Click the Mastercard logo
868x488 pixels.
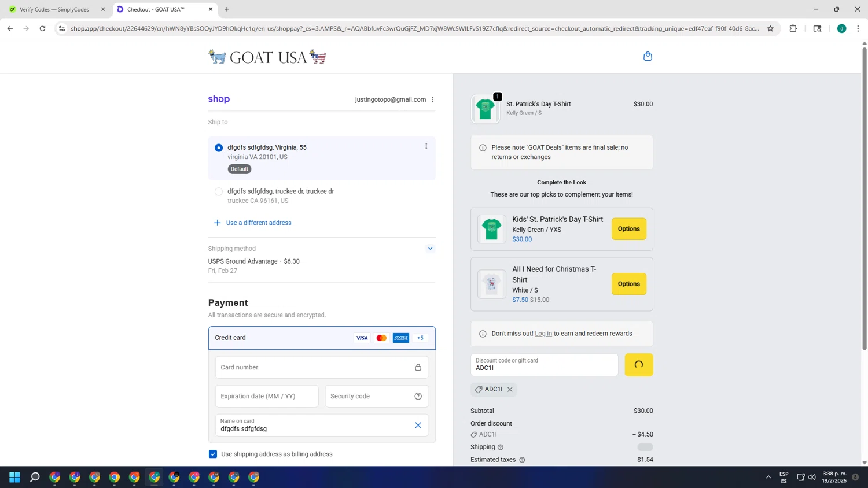381,338
